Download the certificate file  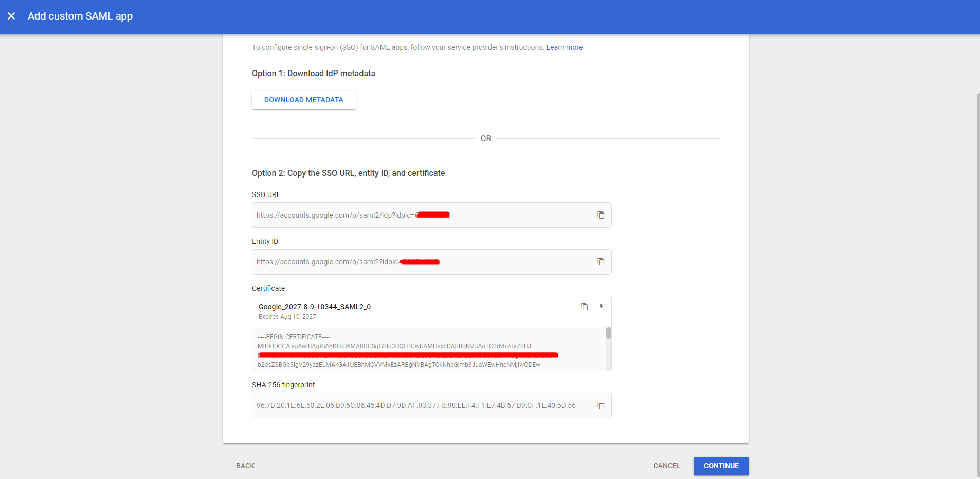(601, 307)
